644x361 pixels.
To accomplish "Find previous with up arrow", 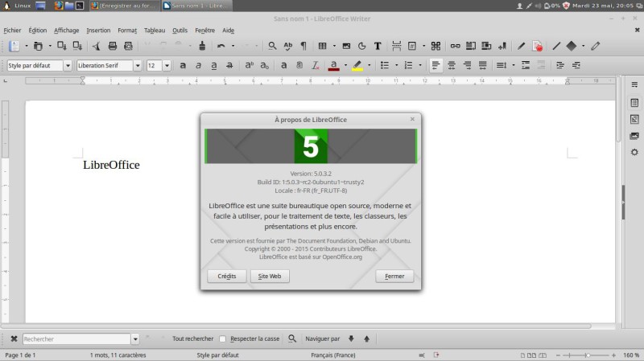I will pos(367,338).
